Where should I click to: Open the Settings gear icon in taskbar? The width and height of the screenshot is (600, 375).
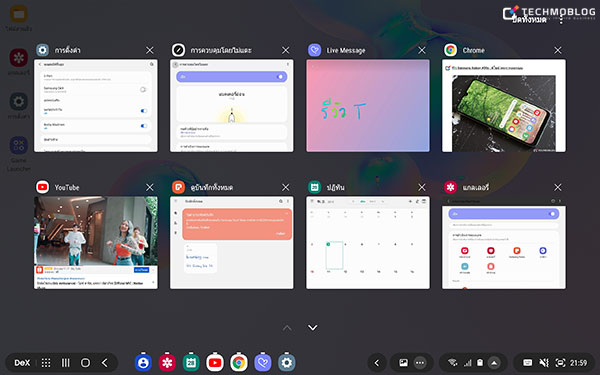(287, 362)
